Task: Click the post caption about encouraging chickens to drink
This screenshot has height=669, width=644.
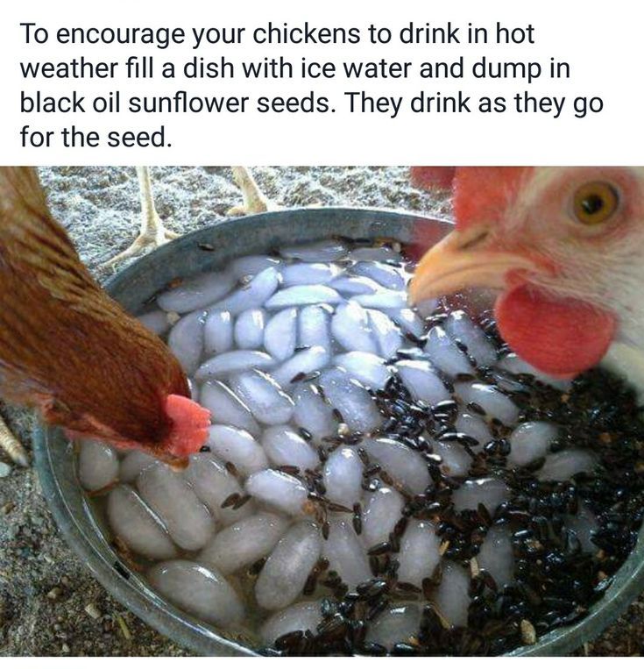Action: point(311,85)
